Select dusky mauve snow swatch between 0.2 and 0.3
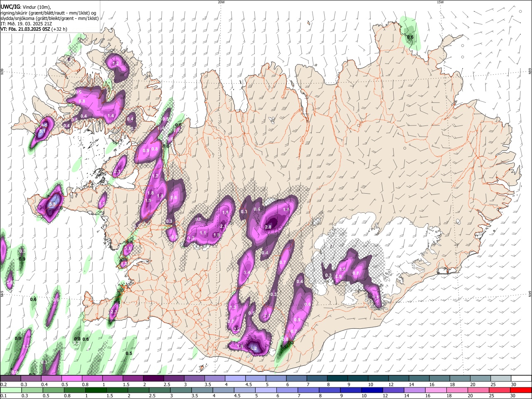Image resolution: width=532 pixels, height=399 pixels. [10, 378]
